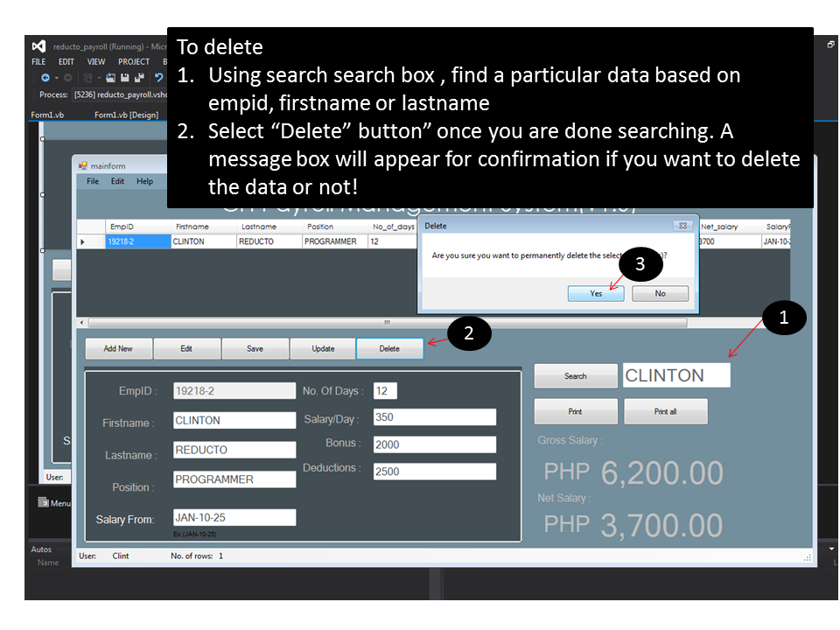Screen dimensions: 840x630
Task: Open the Paste options dropdown arrow
Action: [99, 77]
